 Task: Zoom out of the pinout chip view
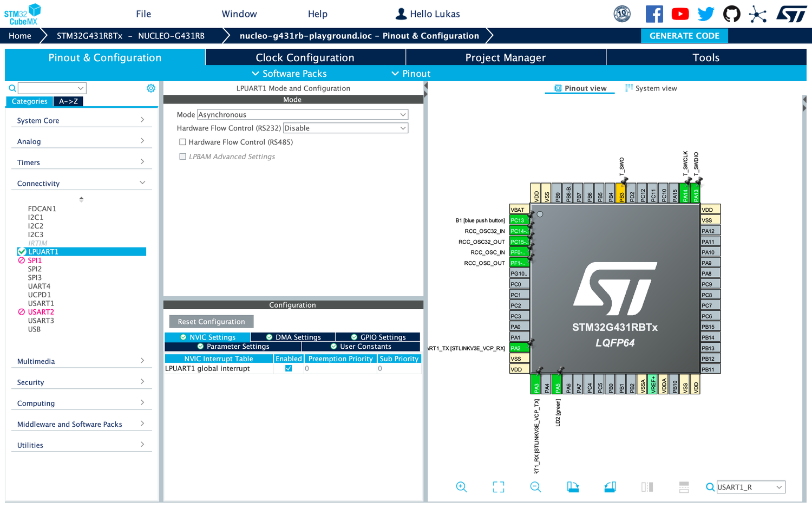(x=535, y=487)
